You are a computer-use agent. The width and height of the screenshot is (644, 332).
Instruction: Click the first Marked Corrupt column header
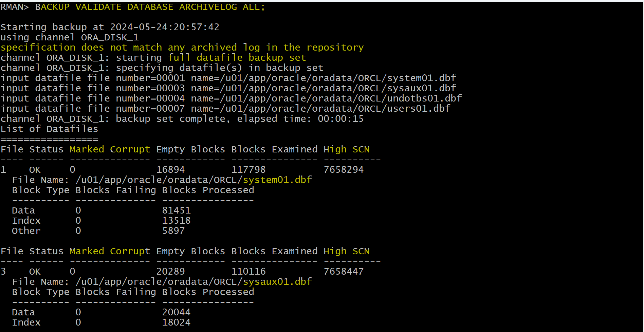[x=110, y=149]
